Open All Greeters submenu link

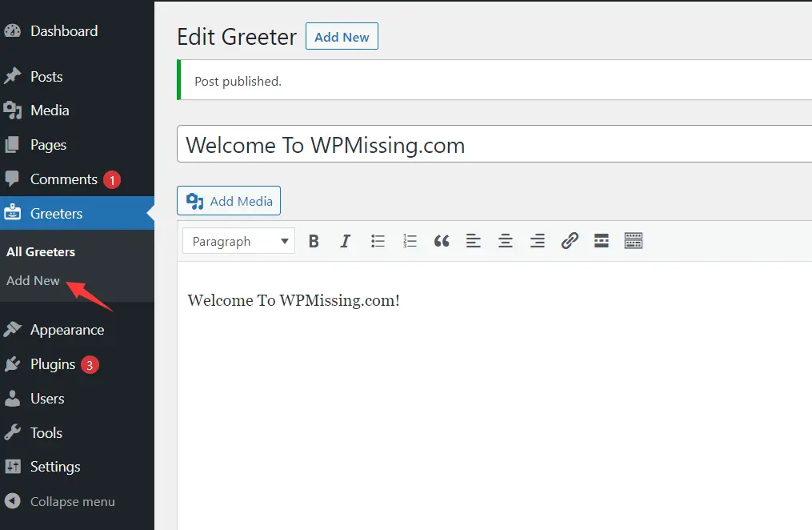coord(41,251)
